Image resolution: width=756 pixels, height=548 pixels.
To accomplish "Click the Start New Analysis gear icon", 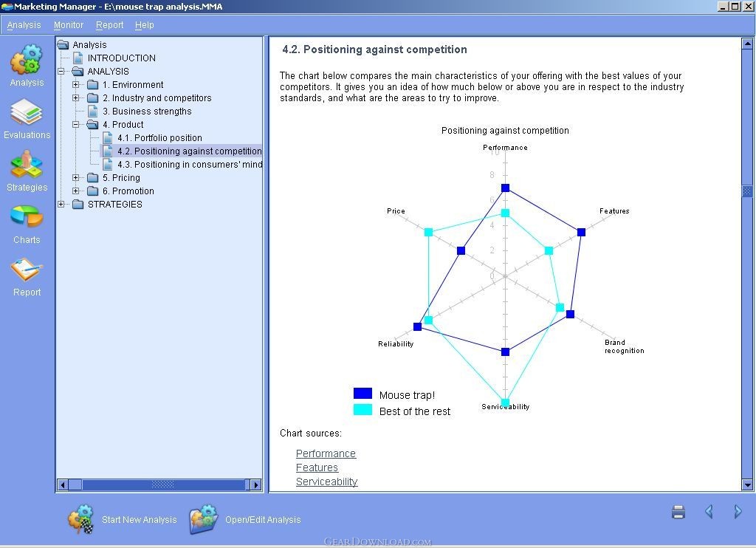I will 80,519.
